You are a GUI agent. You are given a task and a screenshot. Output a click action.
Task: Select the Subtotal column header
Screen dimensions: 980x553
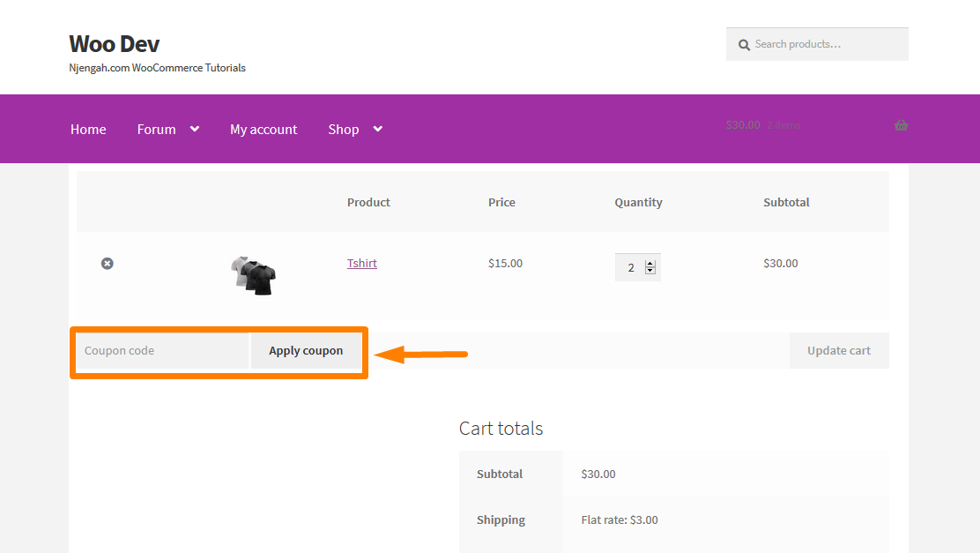(786, 202)
